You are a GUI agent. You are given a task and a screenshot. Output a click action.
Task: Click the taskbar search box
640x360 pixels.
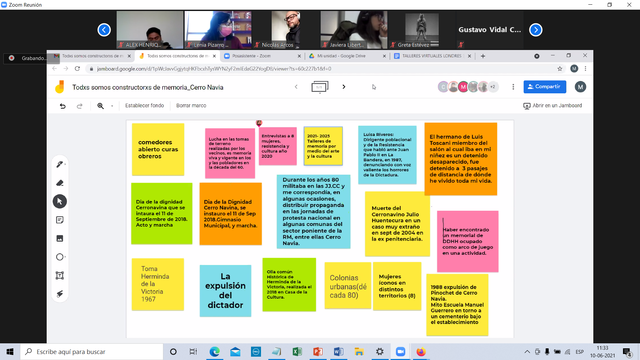click(91, 351)
